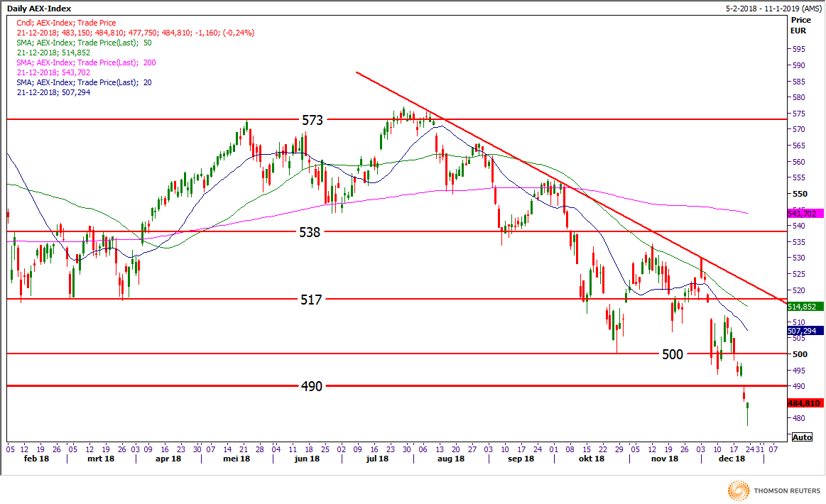Select the candle values line ending (-0,24%)

(x=136, y=33)
